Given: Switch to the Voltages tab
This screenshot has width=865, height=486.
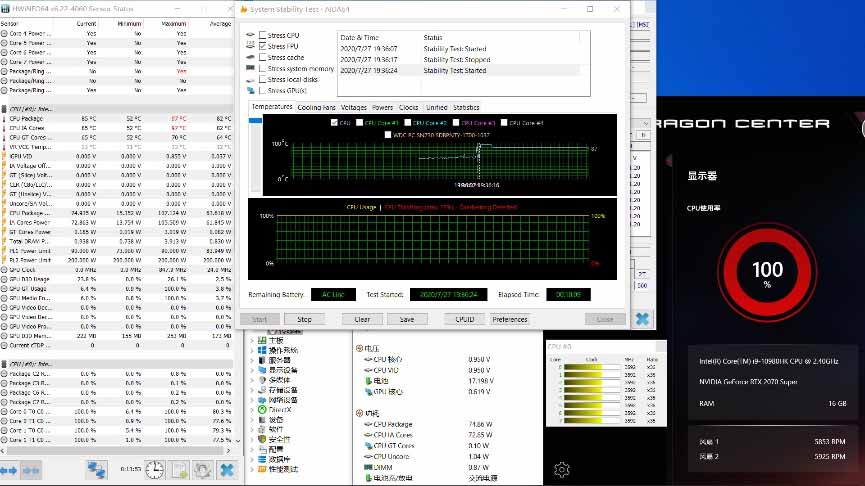Looking at the screenshot, I should pos(354,108).
